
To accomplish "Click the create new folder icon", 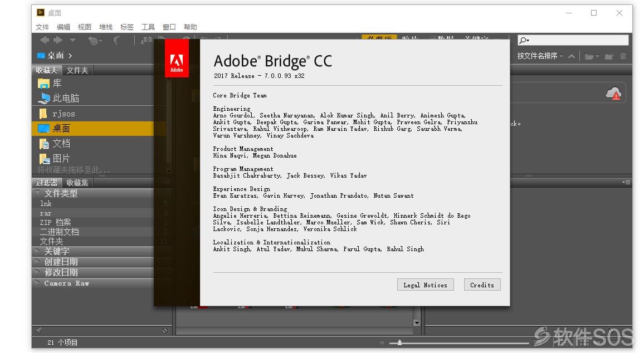I will tap(609, 56).
